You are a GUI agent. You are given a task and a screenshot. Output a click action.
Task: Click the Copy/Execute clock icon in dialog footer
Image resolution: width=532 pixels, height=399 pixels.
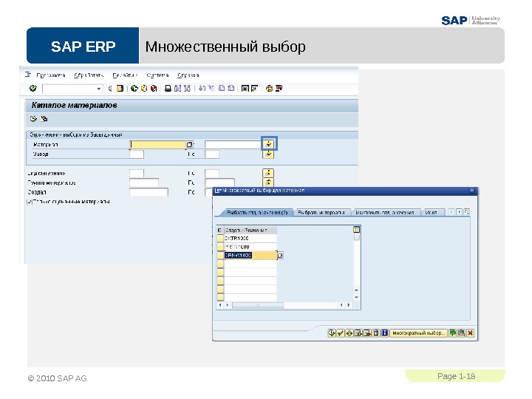tap(332, 333)
